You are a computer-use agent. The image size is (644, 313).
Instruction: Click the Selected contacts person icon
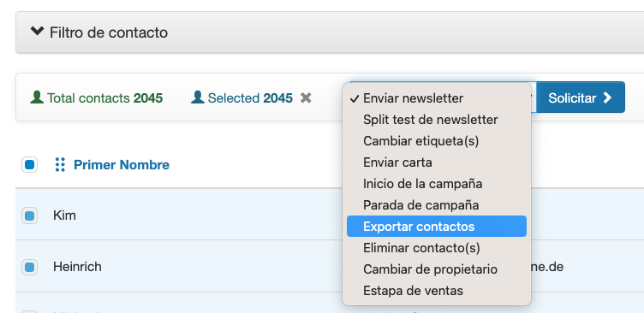tap(198, 97)
